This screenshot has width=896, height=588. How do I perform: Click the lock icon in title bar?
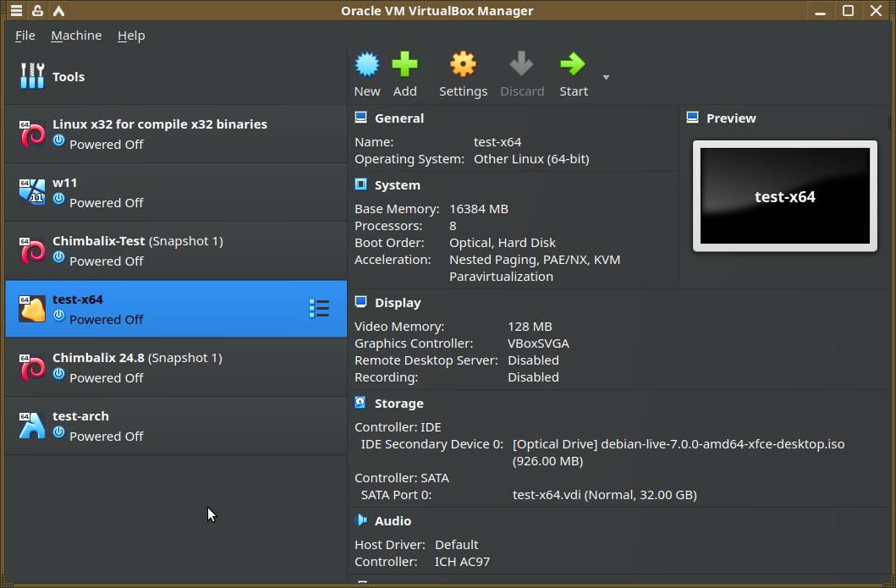pyautogui.click(x=37, y=10)
